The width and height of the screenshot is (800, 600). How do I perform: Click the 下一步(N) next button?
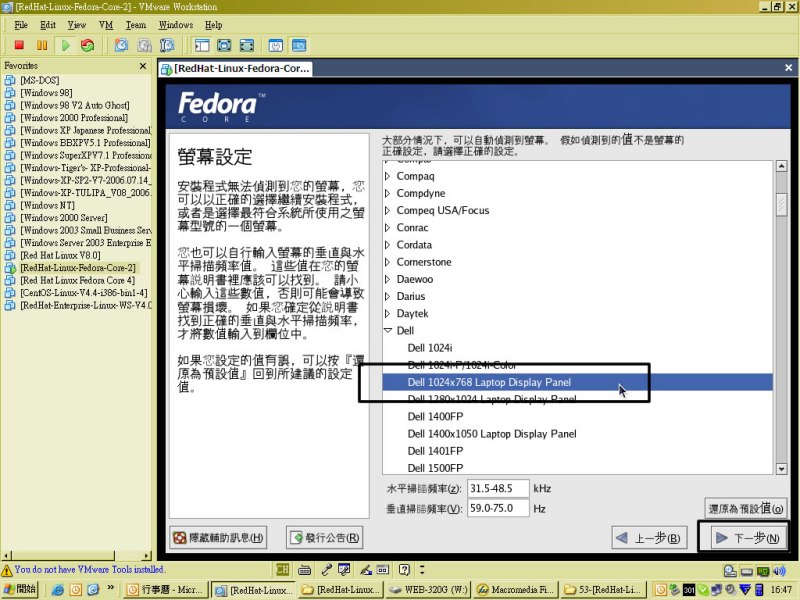tap(747, 538)
